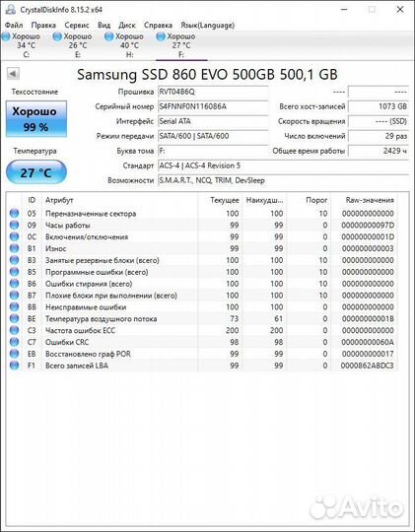Screen dimensions: 415x532
Task: Open the Диск menu
Action: coord(127,25)
